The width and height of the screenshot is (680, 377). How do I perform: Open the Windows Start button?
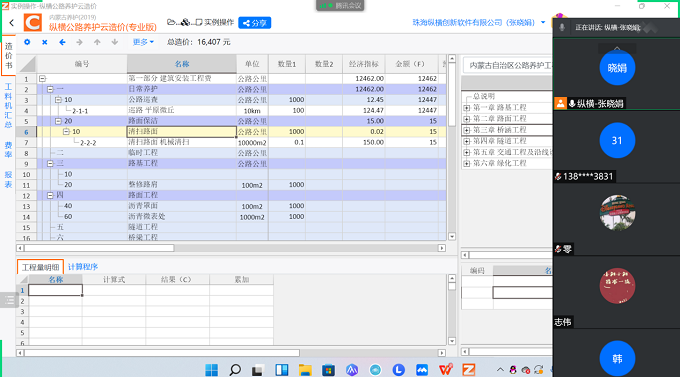[212, 370]
